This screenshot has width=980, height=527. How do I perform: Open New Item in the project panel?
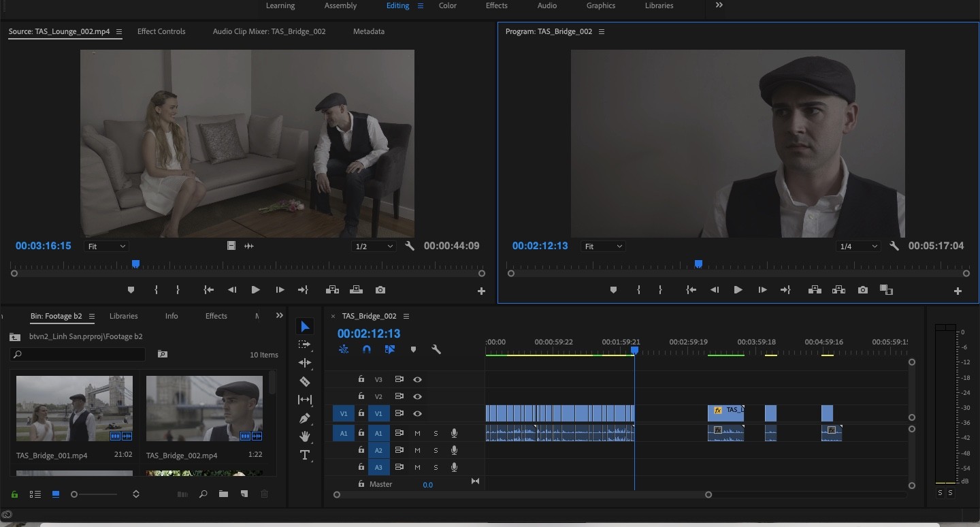[x=244, y=494]
